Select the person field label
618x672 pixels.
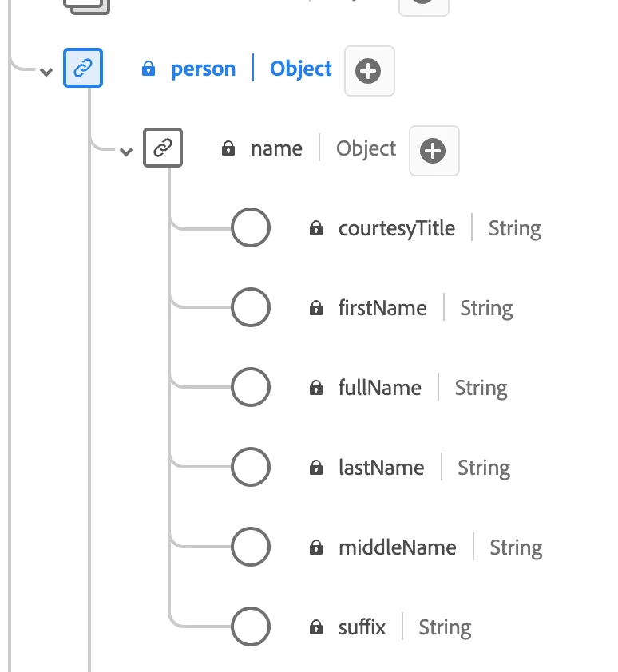coord(203,69)
